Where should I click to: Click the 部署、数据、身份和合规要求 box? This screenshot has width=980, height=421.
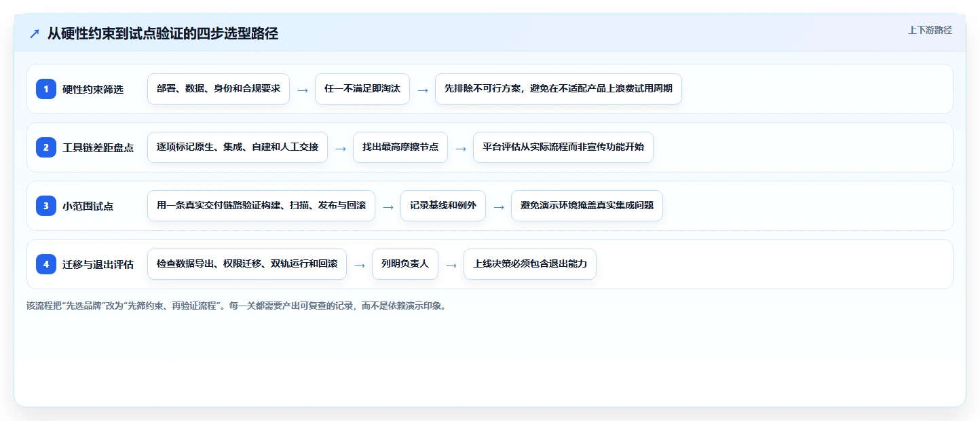219,89
